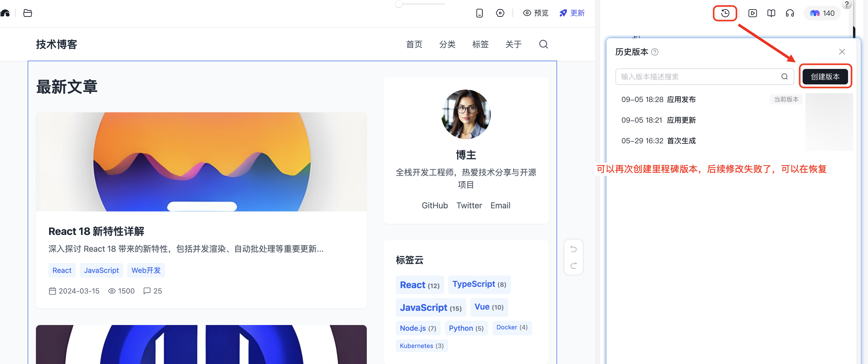Click the 技术博客 site title
The image size is (868, 364).
[x=57, y=44]
